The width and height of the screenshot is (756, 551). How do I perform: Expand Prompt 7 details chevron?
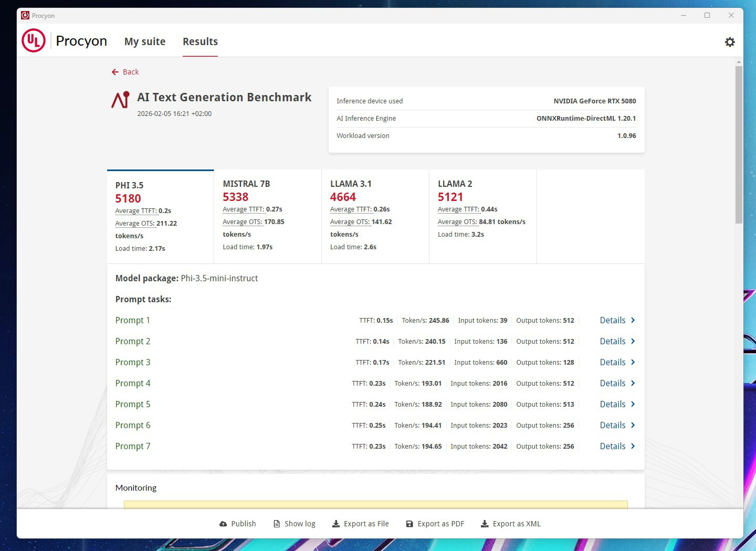(x=633, y=446)
